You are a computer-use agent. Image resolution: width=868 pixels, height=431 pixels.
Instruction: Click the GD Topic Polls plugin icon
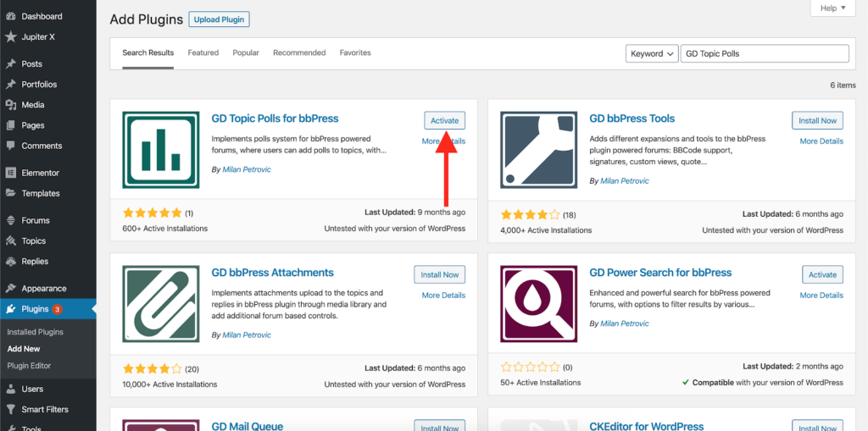point(161,150)
